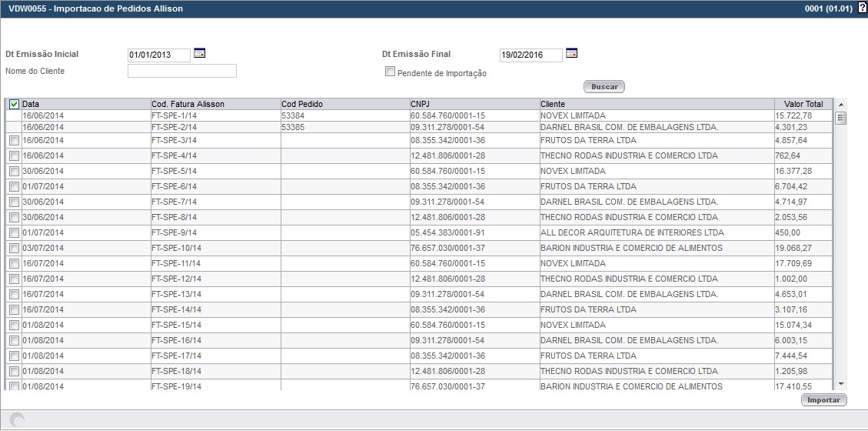This screenshot has width=868, height=431.
Task: Check the row for FT-SPE-3/14
Action: [14, 140]
